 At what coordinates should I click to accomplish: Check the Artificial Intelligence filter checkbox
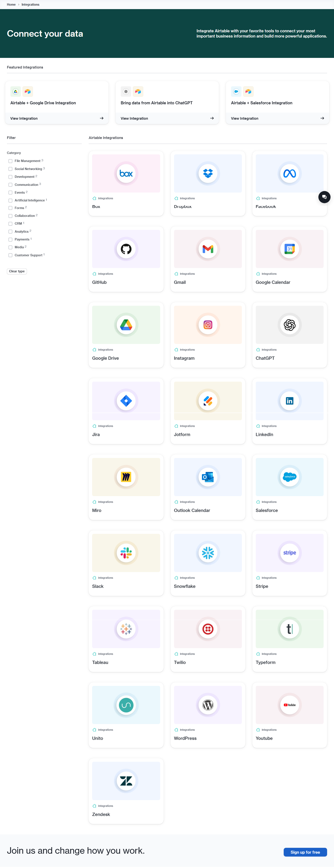pyautogui.click(x=10, y=201)
